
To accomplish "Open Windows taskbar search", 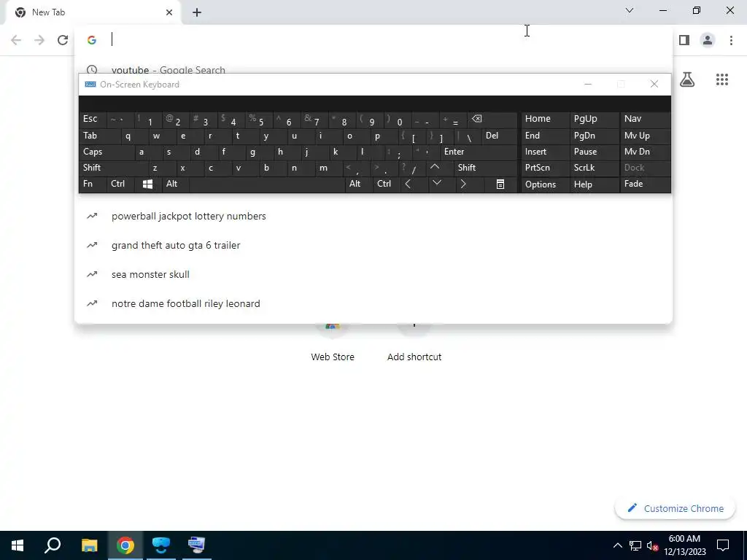I will [x=53, y=545].
